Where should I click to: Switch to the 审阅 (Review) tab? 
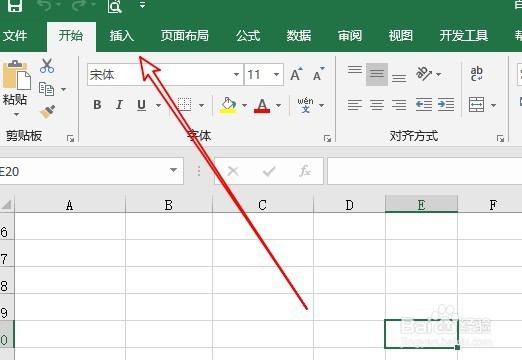pyautogui.click(x=350, y=36)
